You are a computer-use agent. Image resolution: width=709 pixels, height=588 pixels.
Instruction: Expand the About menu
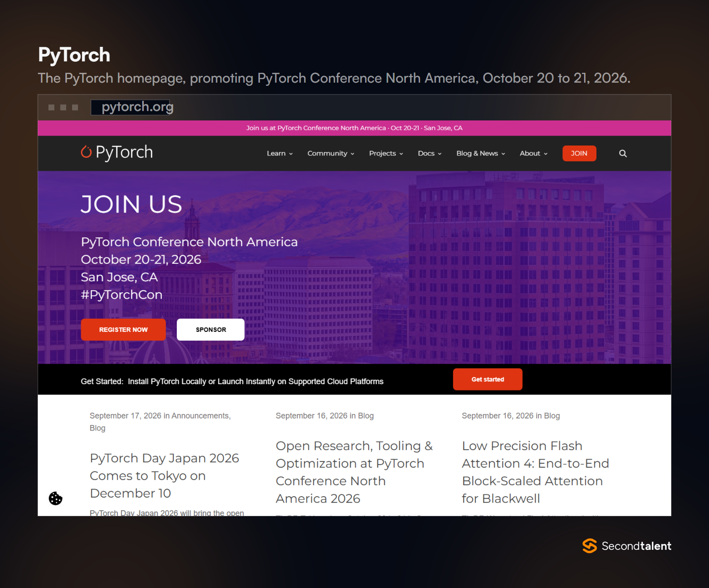534,153
